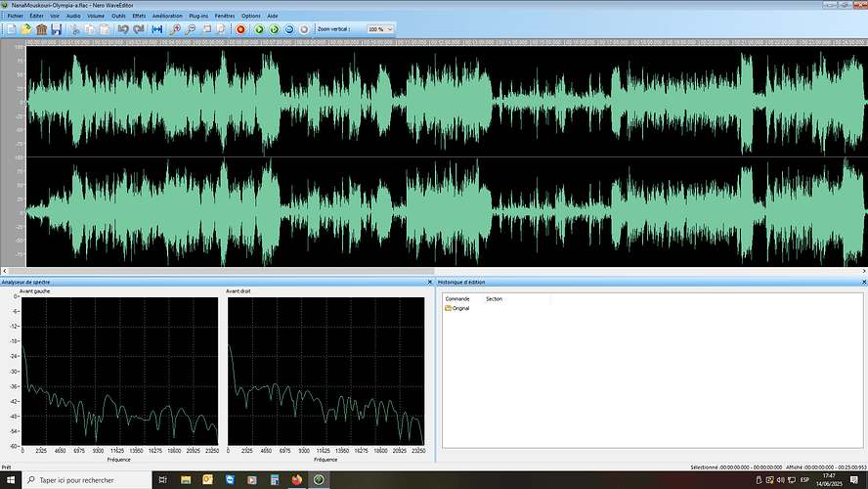Open the Éditer menu
868x489 pixels.
(x=36, y=16)
